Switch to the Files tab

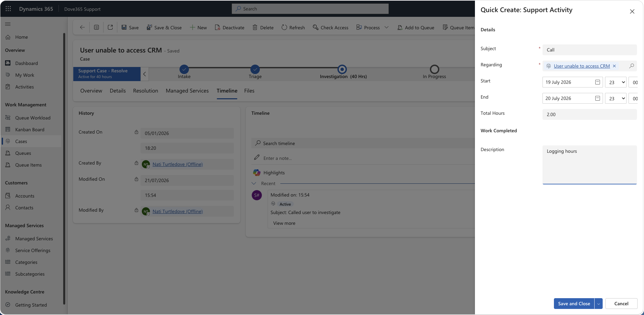249,91
